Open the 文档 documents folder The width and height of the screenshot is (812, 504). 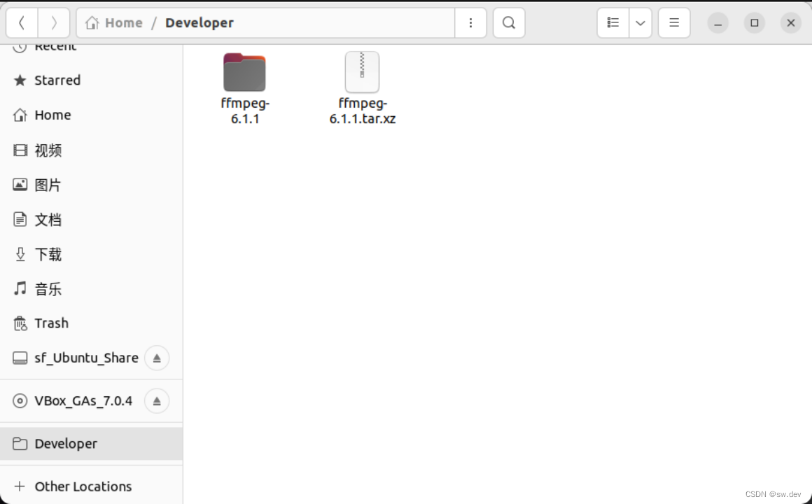coord(91,220)
